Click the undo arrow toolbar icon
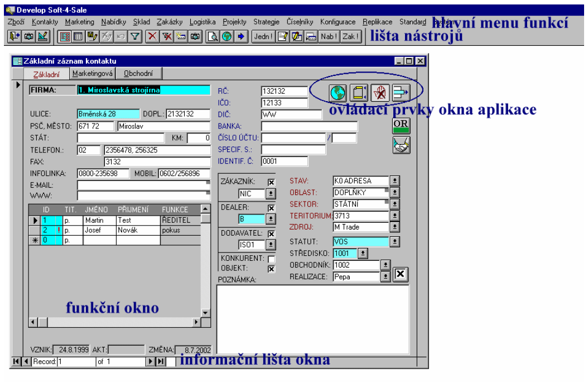588x382 pixels. coord(121,37)
